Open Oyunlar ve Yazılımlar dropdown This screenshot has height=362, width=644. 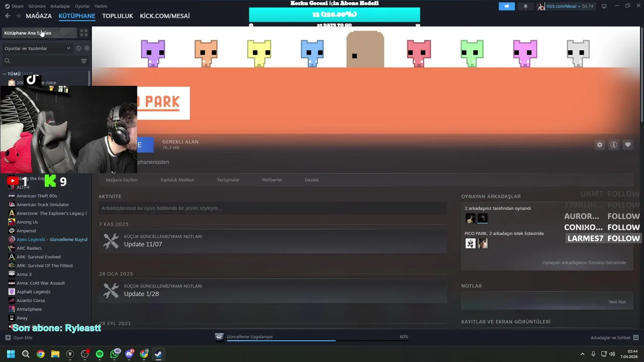click(37, 48)
